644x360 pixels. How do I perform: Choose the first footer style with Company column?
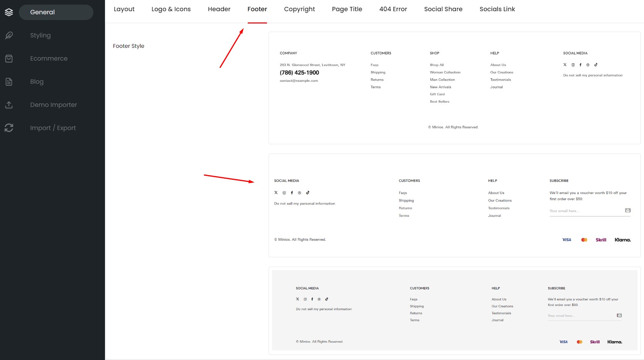pos(455,88)
